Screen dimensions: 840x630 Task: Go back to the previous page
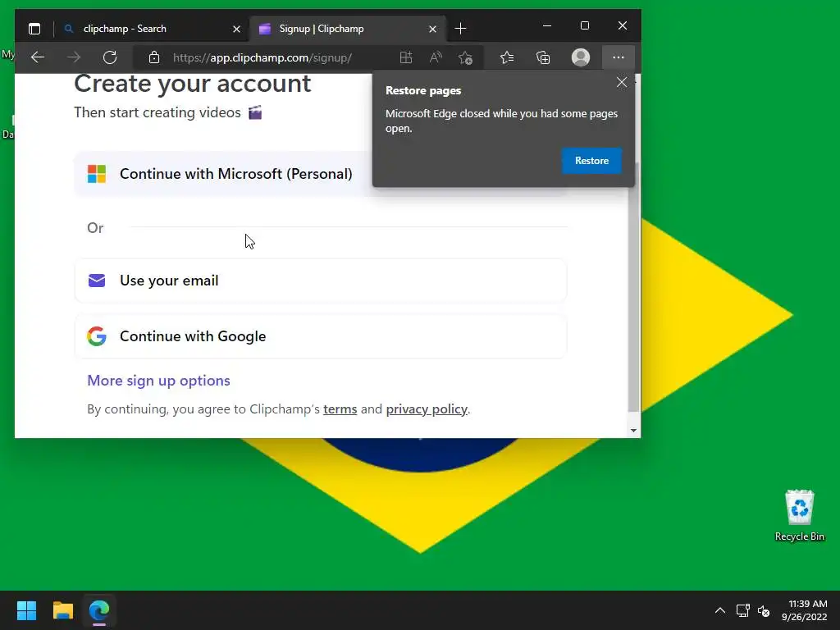pos(38,57)
